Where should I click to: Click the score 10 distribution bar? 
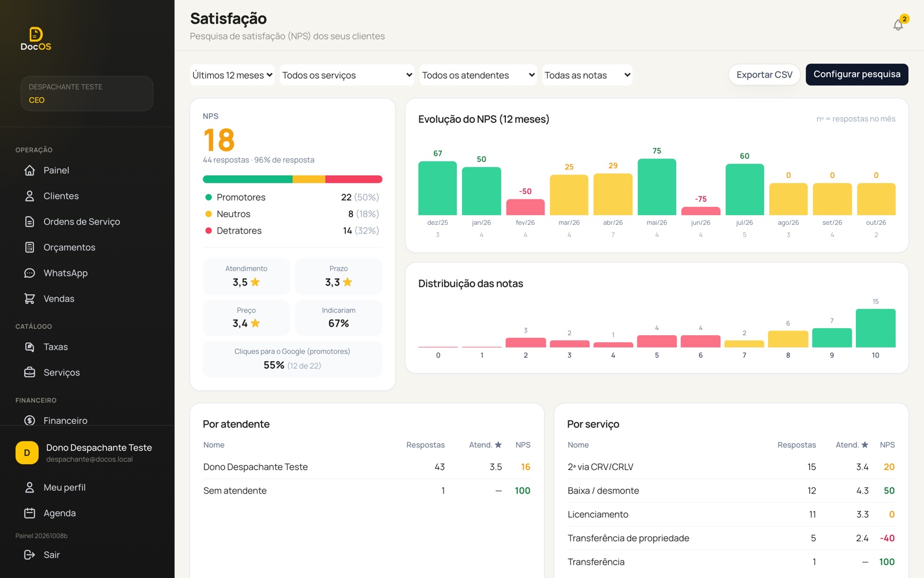click(x=875, y=328)
